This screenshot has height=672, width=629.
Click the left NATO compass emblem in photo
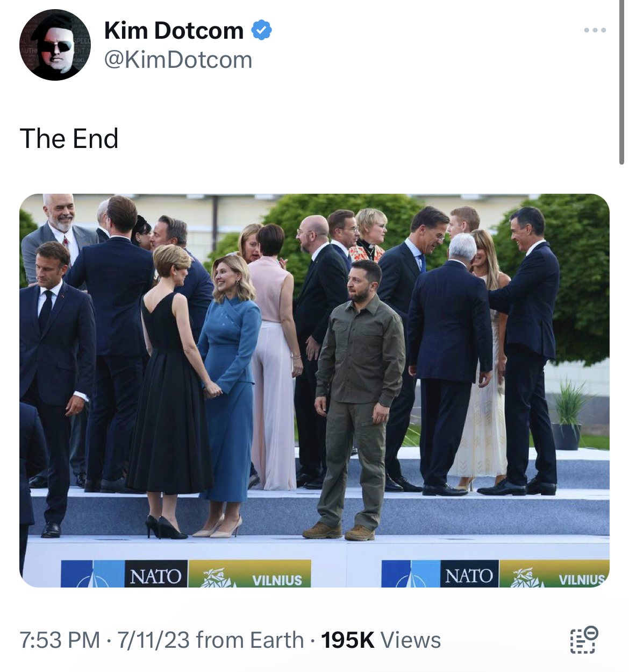click(x=93, y=575)
